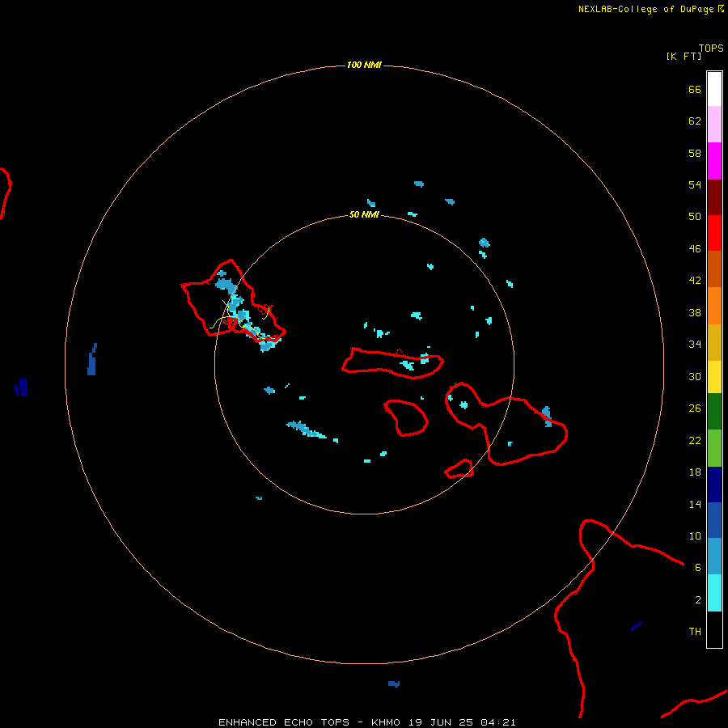Click the '14' legend value

[x=695, y=504]
